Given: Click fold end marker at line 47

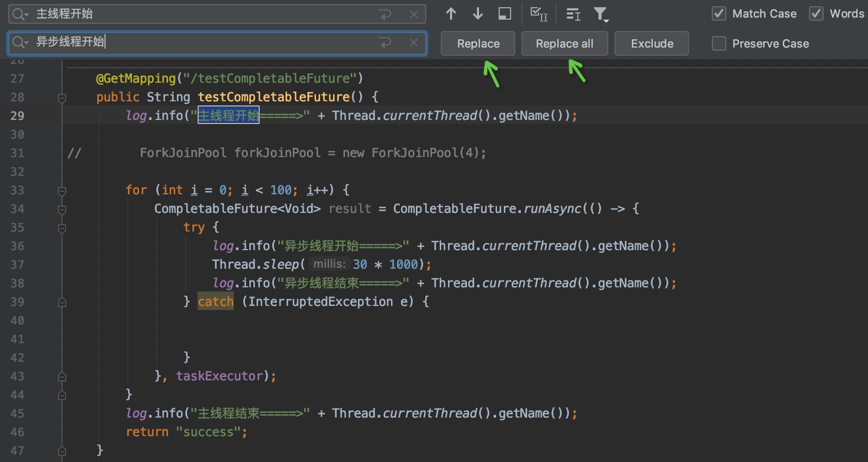Looking at the screenshot, I should point(62,451).
